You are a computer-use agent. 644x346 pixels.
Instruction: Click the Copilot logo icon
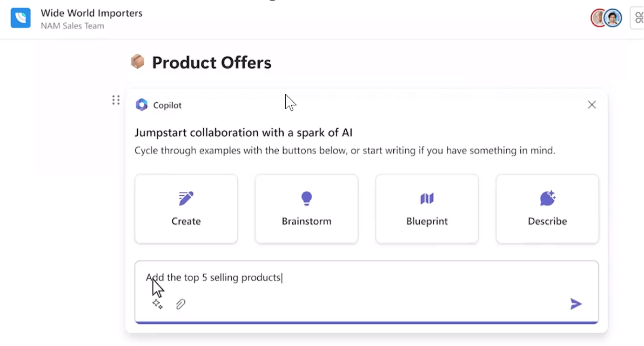142,105
